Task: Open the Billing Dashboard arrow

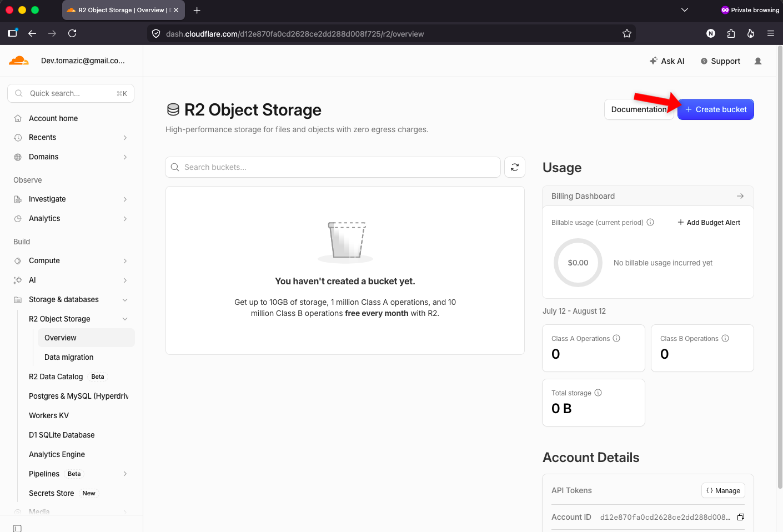Action: [x=740, y=196]
